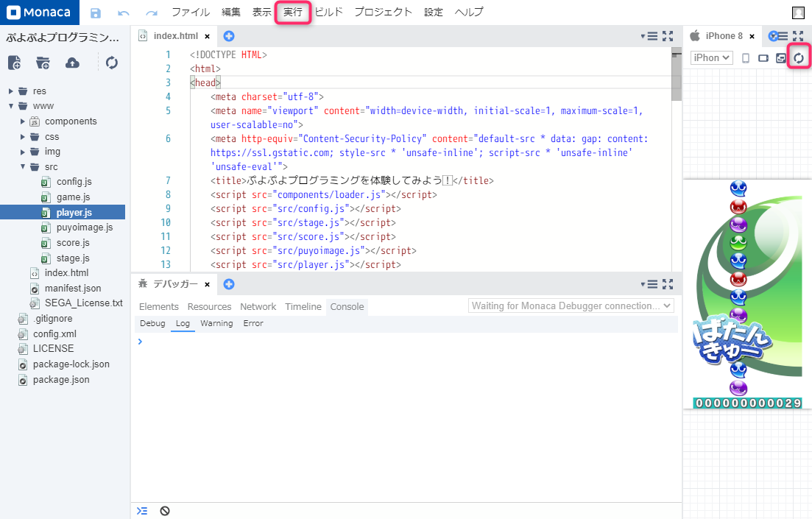This screenshot has width=812, height=519.
Task: Open preview in a separate window
Action: tap(781, 58)
